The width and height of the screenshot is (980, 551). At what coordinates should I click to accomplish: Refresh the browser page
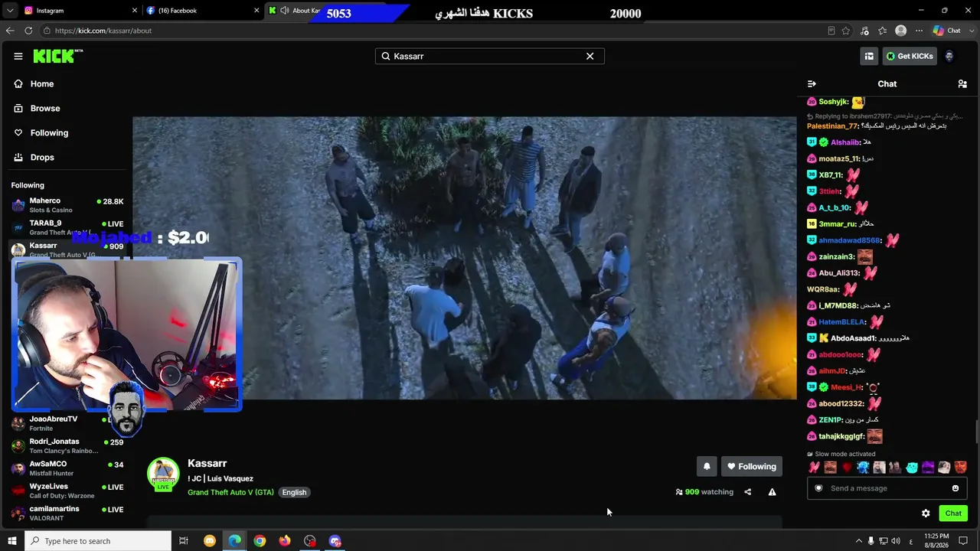(x=28, y=31)
